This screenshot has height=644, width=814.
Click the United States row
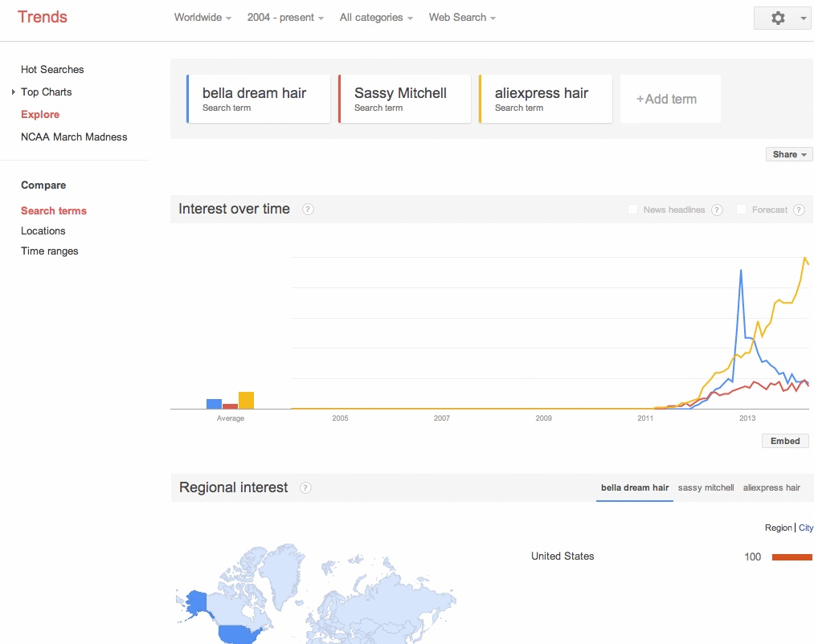[672, 556]
